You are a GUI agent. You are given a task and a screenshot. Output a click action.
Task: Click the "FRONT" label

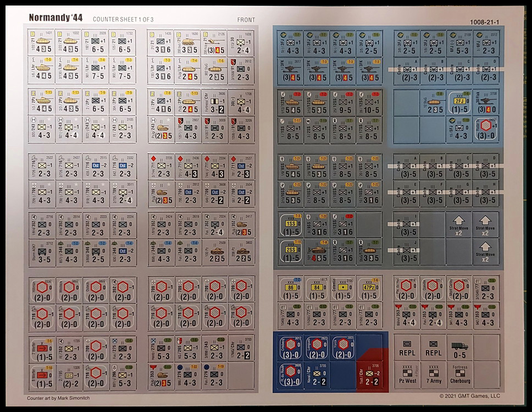[246, 20]
